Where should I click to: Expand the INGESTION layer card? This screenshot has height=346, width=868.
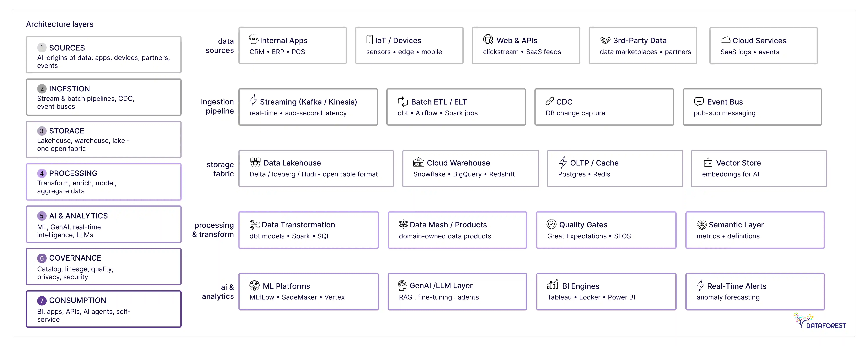[x=103, y=97]
